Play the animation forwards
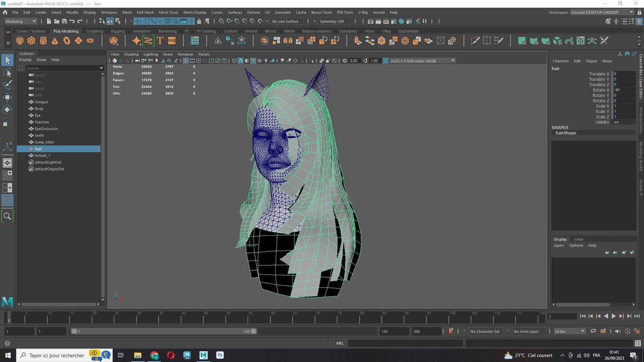 613,316
